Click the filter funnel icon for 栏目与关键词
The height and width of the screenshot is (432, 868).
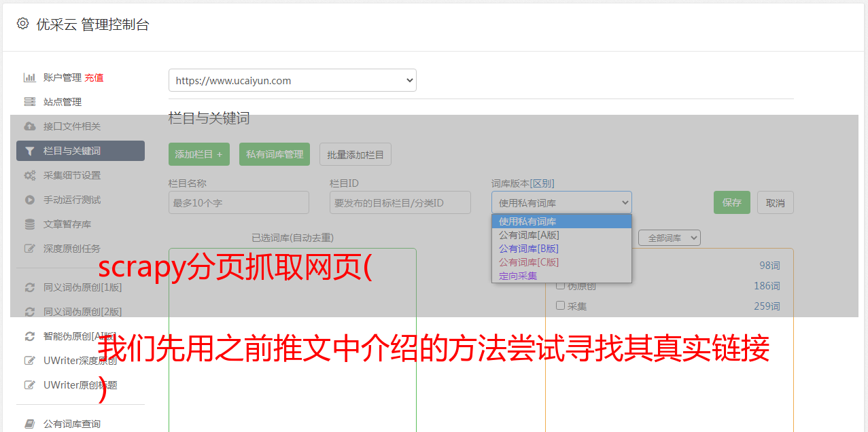point(29,151)
